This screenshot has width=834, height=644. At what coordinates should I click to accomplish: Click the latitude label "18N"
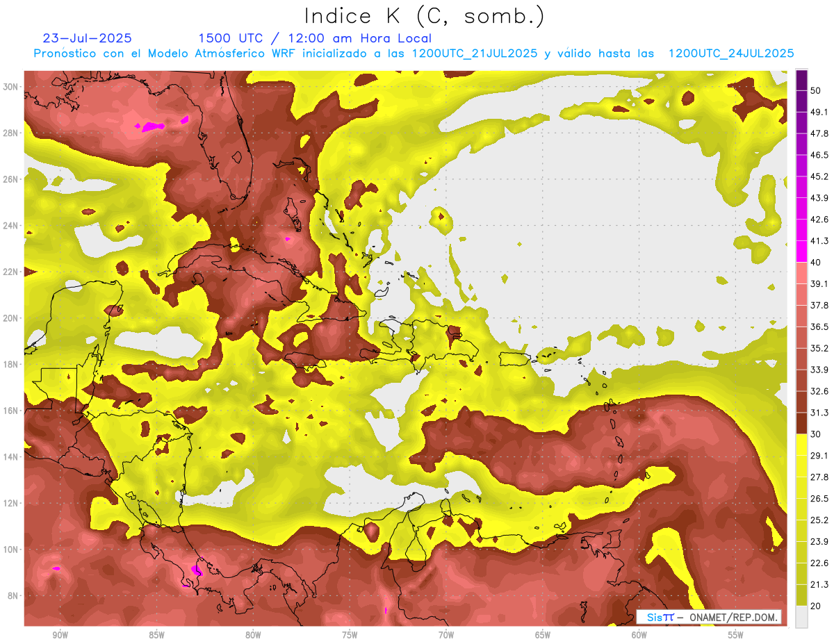click(x=11, y=365)
